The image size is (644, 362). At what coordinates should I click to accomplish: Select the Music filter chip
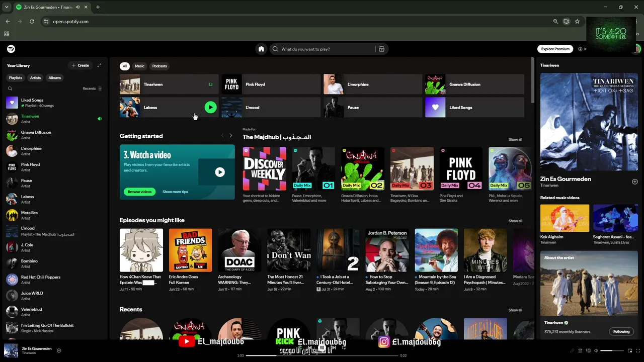[139, 66]
